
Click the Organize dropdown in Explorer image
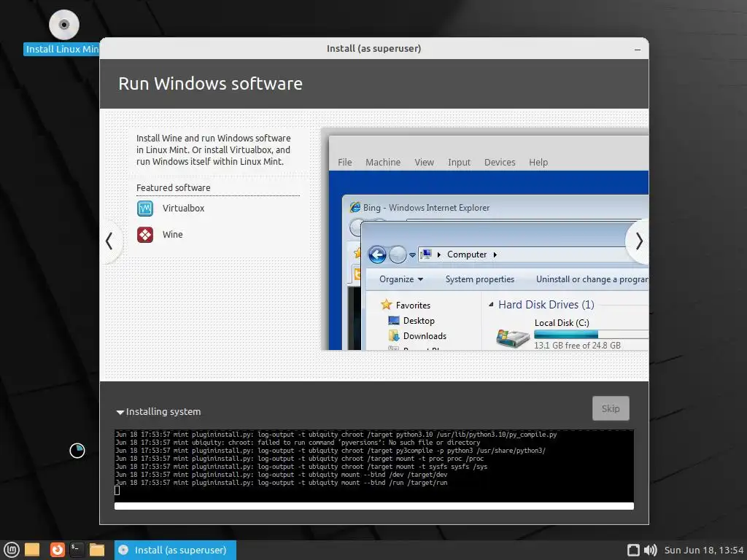401,279
